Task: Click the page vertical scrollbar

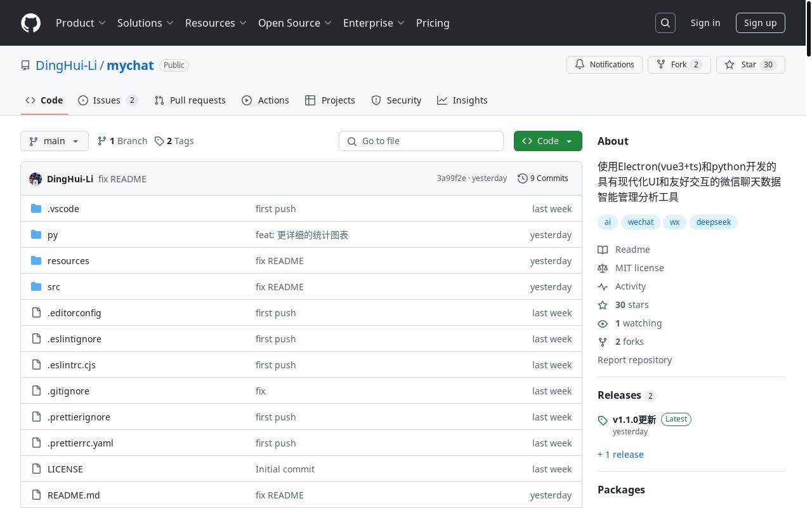Action: (x=808, y=254)
